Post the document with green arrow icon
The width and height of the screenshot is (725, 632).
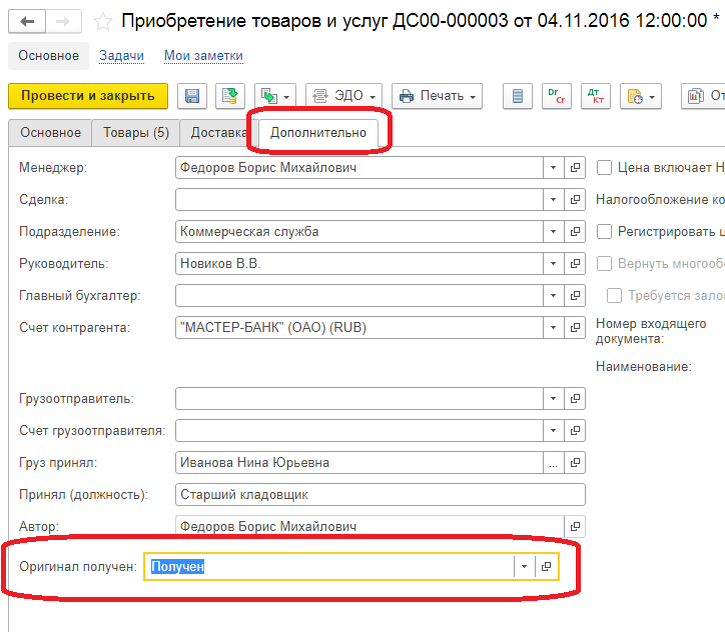[x=230, y=96]
